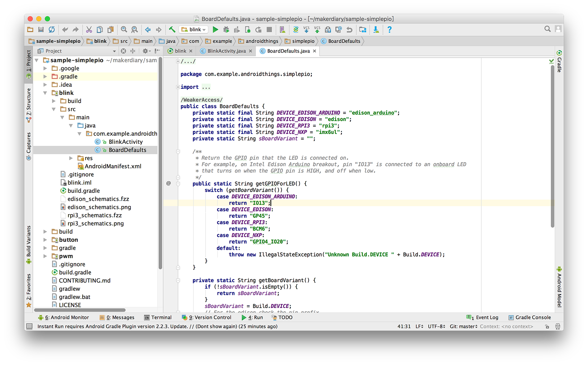Run the app with green play icon
Viewport: 588px width, 365px height.
(215, 30)
